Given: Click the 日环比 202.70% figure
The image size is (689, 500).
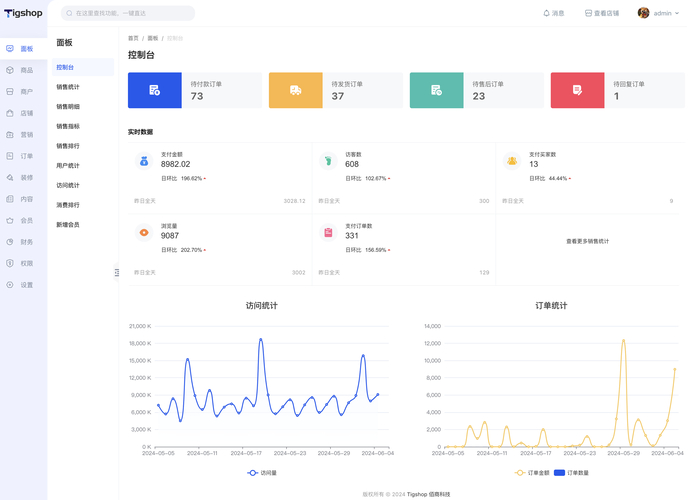Looking at the screenshot, I should [191, 250].
